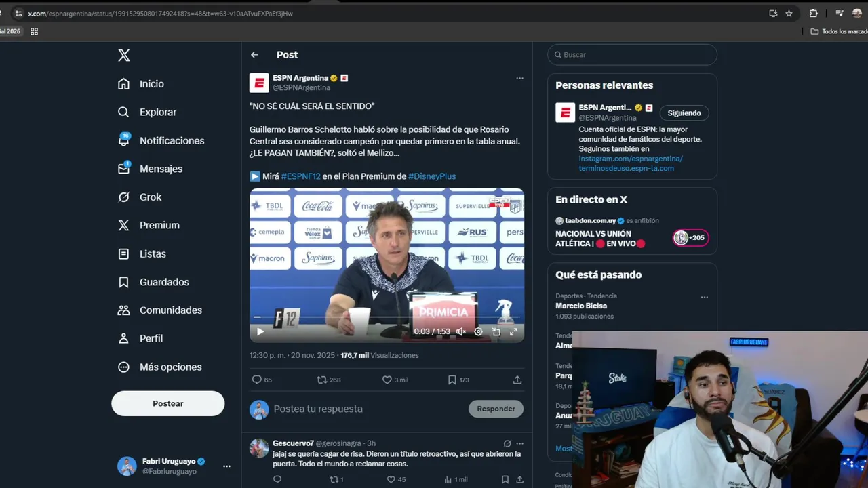
Task: Open Notificaciones in sidebar
Action: pyautogui.click(x=161, y=140)
